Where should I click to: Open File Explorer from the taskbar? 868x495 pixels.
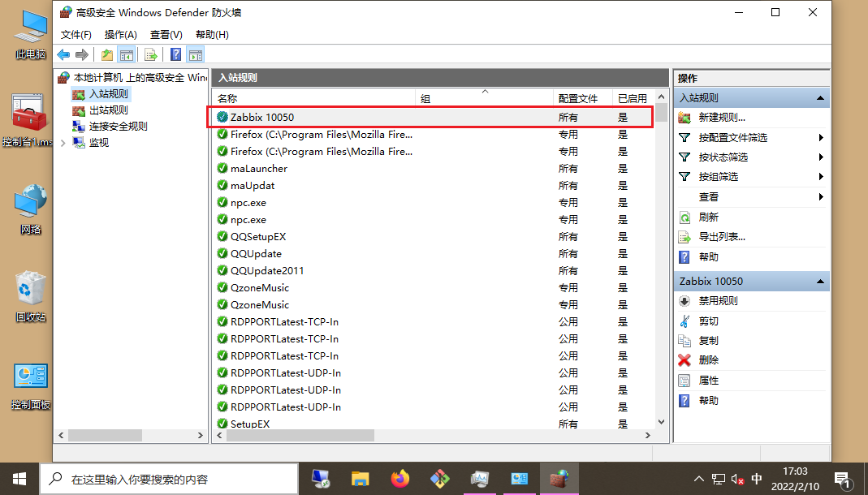tap(361, 479)
